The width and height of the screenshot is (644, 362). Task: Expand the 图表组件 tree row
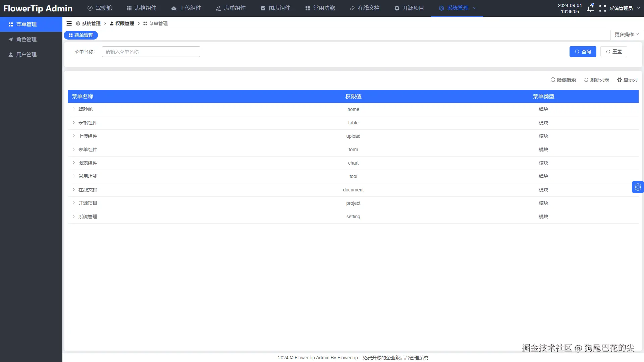click(74, 163)
